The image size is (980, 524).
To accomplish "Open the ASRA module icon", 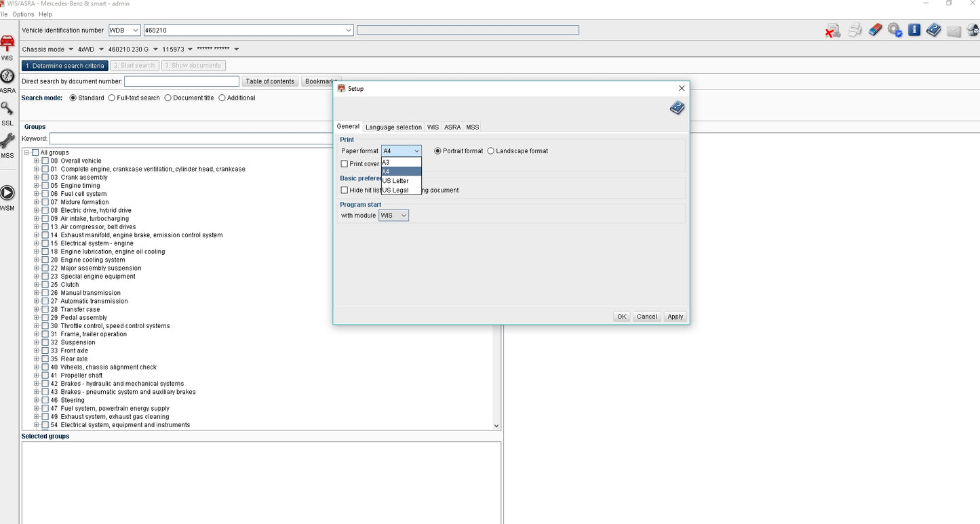I will click(7, 77).
